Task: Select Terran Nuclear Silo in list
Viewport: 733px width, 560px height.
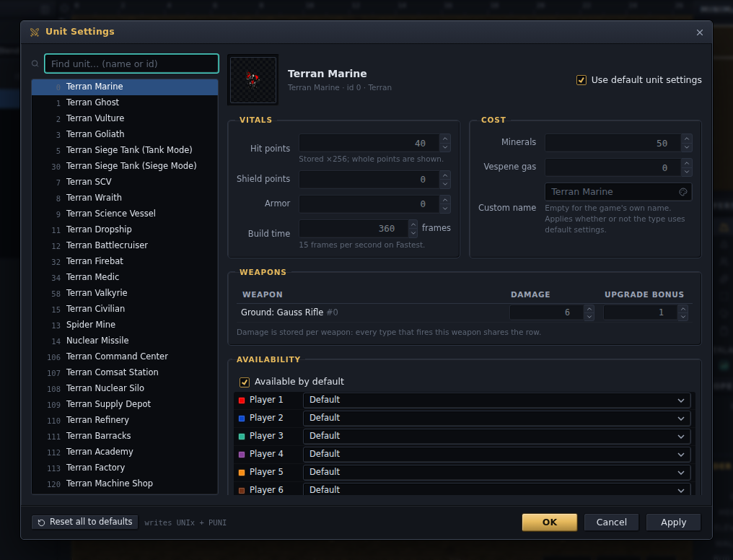Action: (125, 388)
